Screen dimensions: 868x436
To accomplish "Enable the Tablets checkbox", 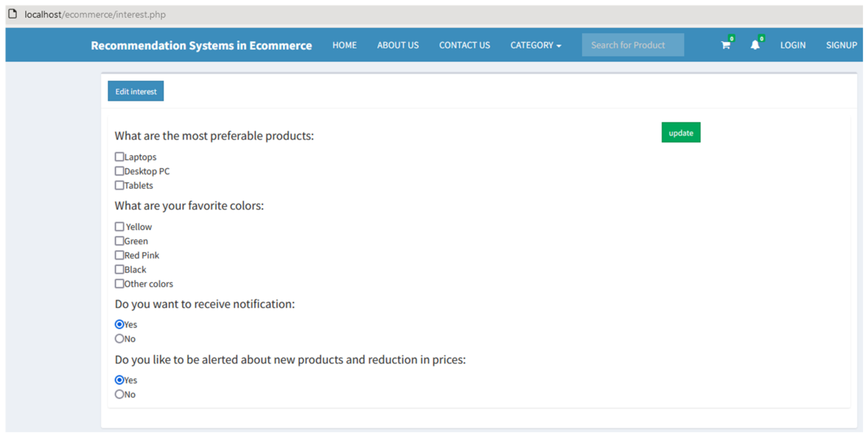I will pos(119,185).
